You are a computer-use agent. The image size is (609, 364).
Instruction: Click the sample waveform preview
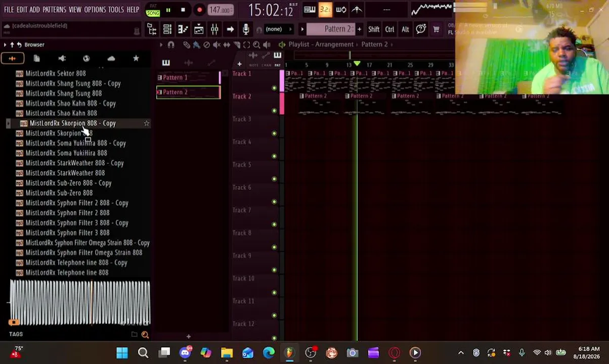pyautogui.click(x=80, y=303)
